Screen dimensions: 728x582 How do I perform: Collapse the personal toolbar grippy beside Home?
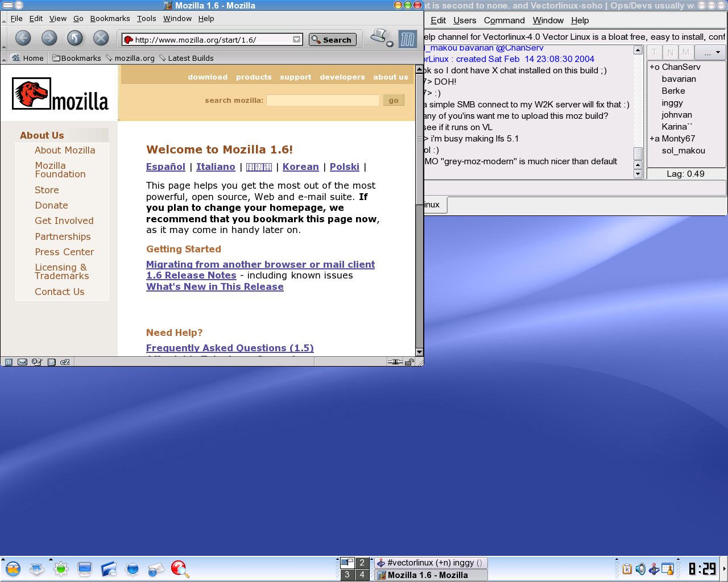(4, 58)
